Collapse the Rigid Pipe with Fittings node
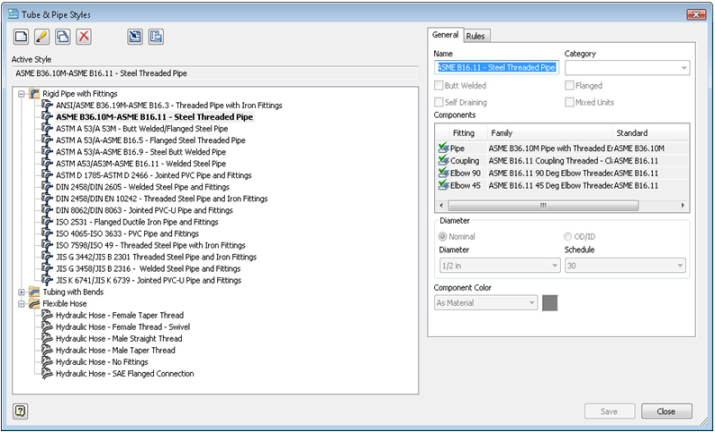715x432 pixels. click(x=21, y=94)
